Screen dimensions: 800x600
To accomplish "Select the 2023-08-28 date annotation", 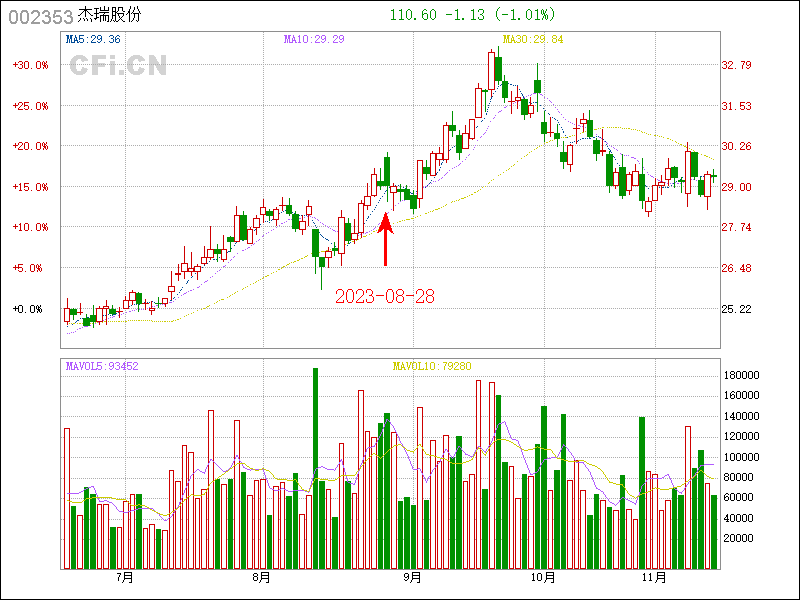I will pyautogui.click(x=384, y=297).
